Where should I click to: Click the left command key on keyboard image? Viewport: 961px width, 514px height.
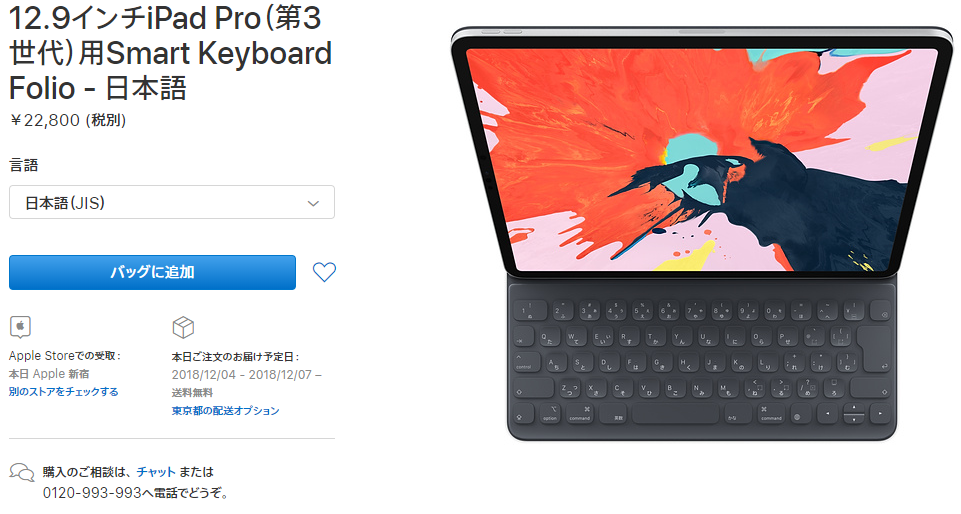[580, 414]
